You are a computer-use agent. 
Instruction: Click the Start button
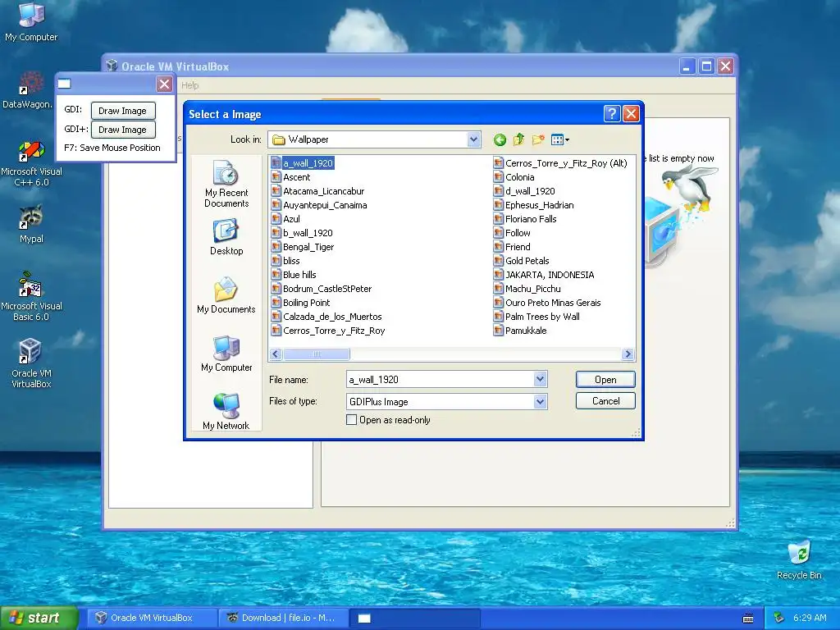[39, 618]
